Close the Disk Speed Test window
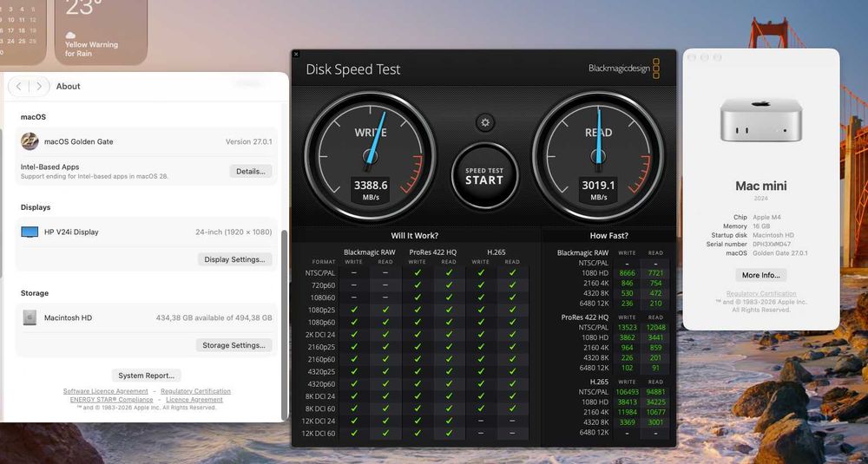This screenshot has height=464, width=868. (x=296, y=54)
